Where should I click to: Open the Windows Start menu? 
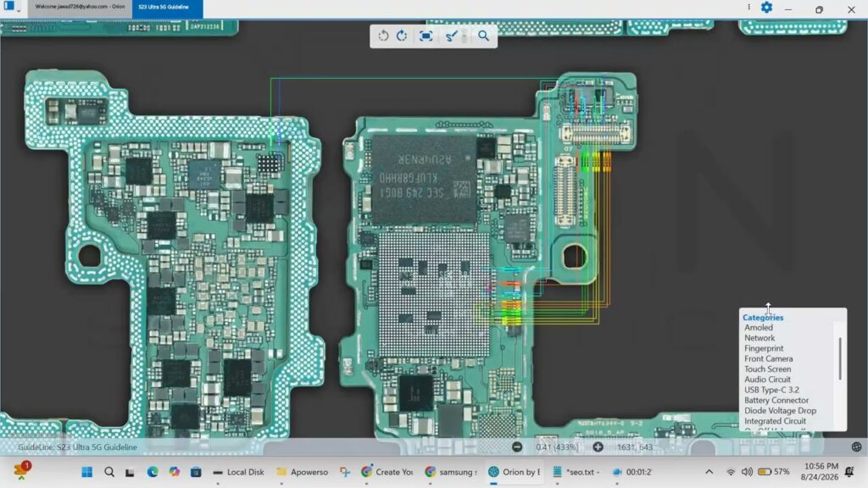(87, 472)
